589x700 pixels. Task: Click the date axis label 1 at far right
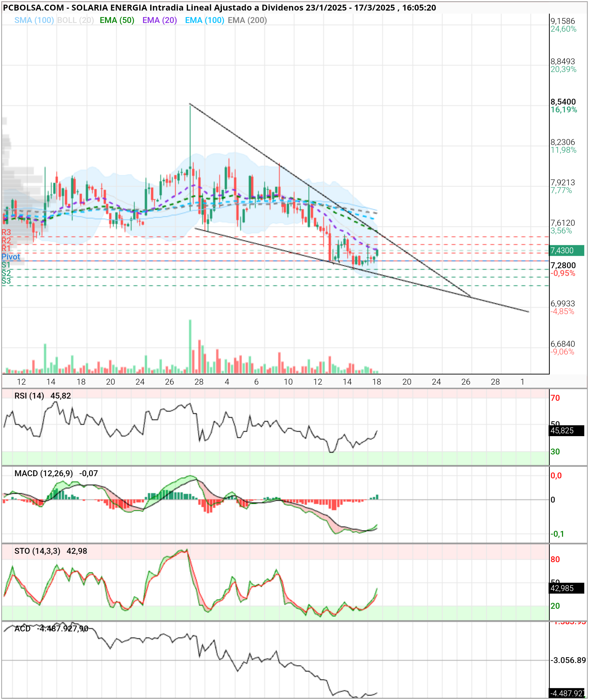(522, 382)
